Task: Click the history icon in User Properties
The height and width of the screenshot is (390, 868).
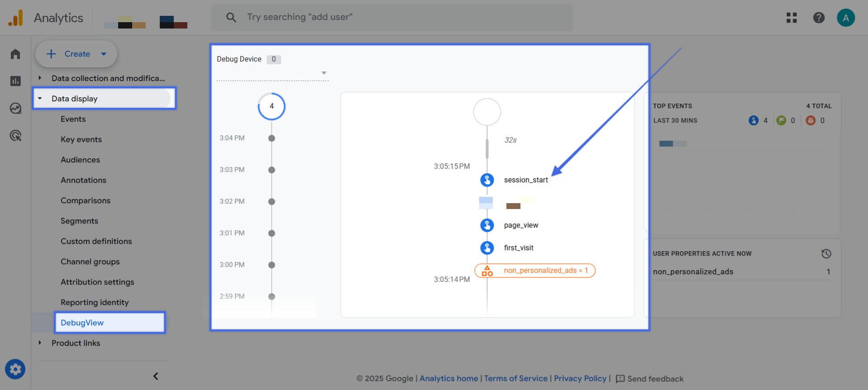Action: pyautogui.click(x=826, y=253)
